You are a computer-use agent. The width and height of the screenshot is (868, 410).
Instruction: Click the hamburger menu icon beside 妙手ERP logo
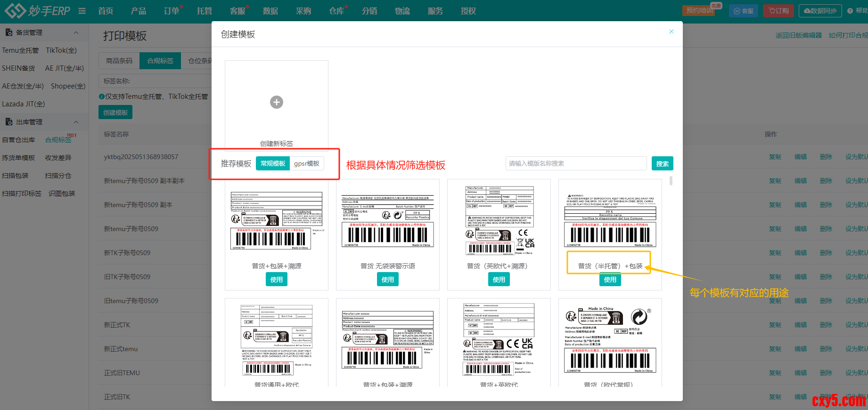pyautogui.click(x=82, y=11)
